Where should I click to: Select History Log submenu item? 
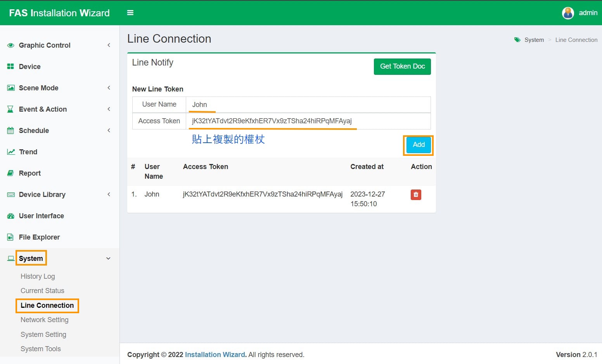(x=38, y=276)
